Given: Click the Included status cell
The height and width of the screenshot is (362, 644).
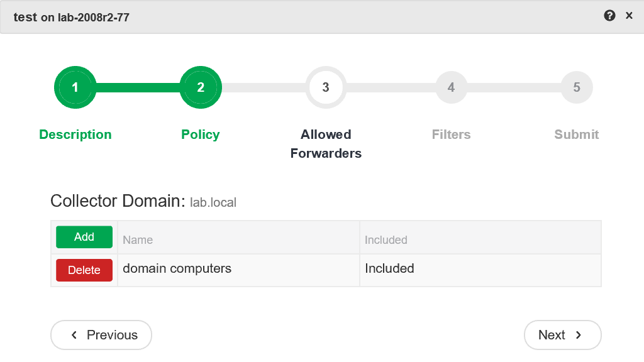Looking at the screenshot, I should (x=389, y=269).
